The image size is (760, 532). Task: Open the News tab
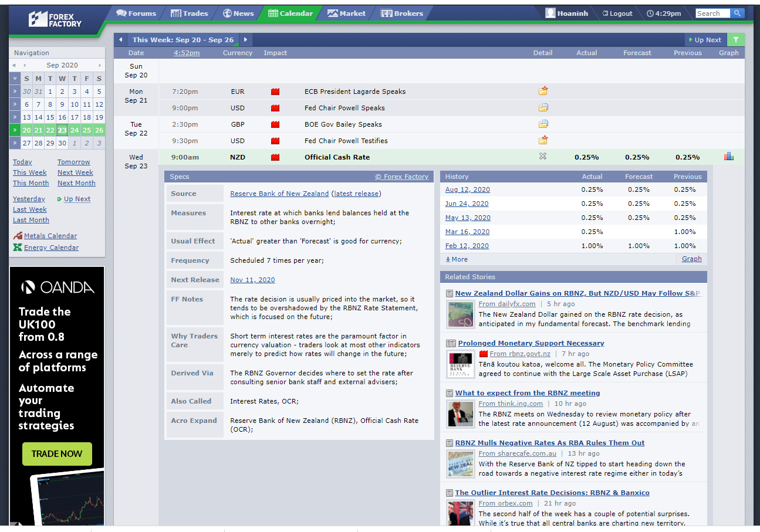click(x=238, y=13)
